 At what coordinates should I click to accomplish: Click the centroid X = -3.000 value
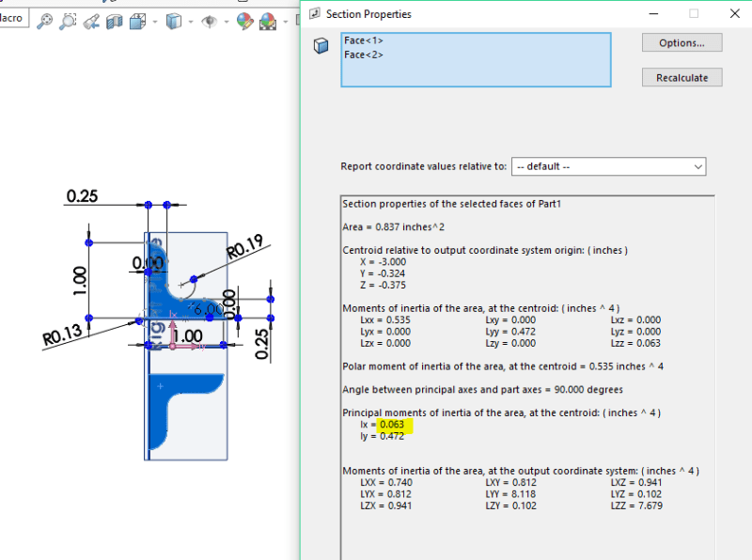coord(383,262)
